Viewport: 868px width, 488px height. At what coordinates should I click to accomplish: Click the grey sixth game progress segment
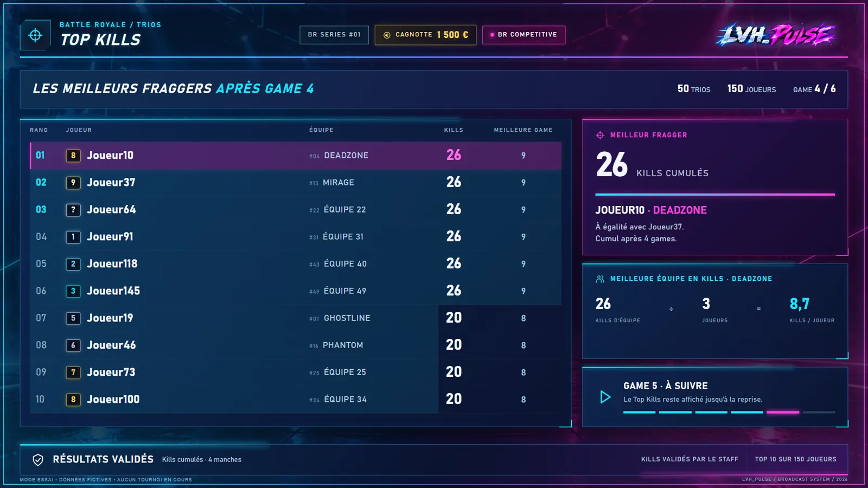click(819, 412)
